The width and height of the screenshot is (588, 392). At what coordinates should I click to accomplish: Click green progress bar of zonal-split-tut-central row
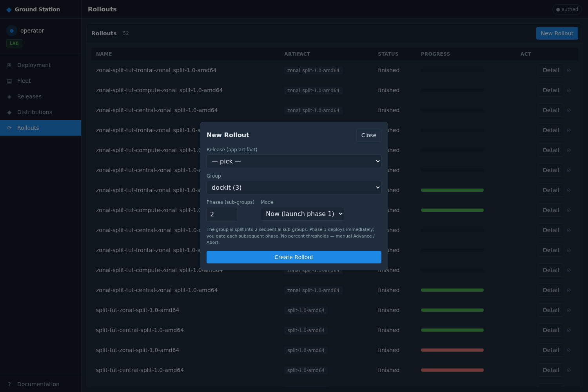click(x=452, y=290)
